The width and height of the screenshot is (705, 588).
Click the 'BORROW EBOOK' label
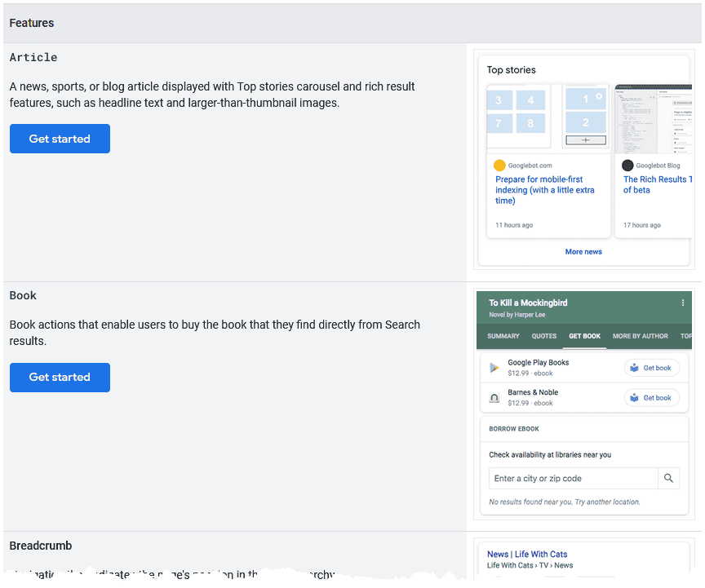514,429
